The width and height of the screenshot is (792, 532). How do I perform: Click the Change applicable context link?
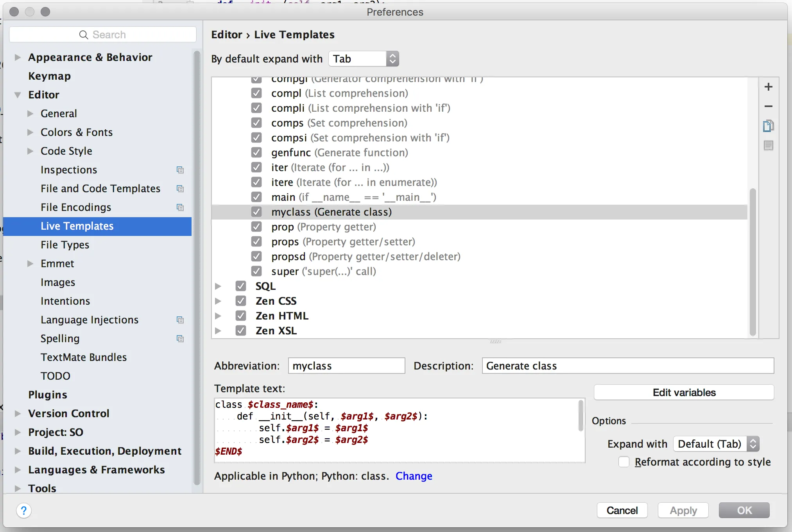(414, 476)
